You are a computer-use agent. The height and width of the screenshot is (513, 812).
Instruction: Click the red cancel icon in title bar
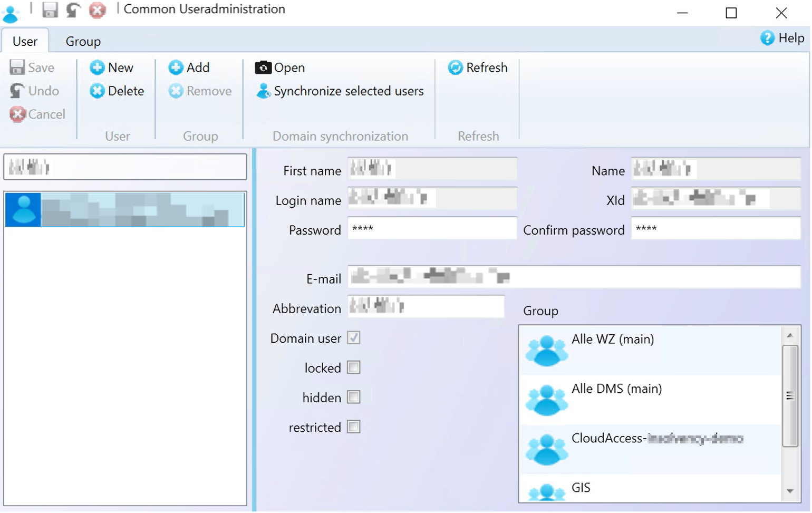point(97,10)
